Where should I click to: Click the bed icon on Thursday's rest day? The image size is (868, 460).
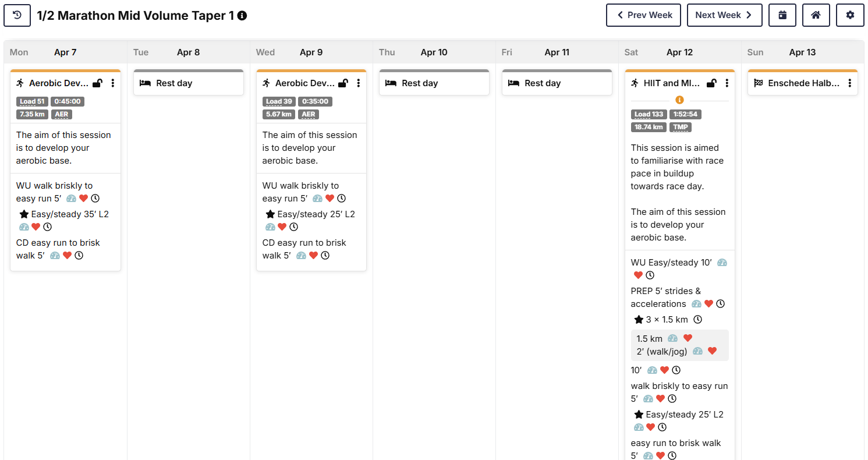point(391,83)
